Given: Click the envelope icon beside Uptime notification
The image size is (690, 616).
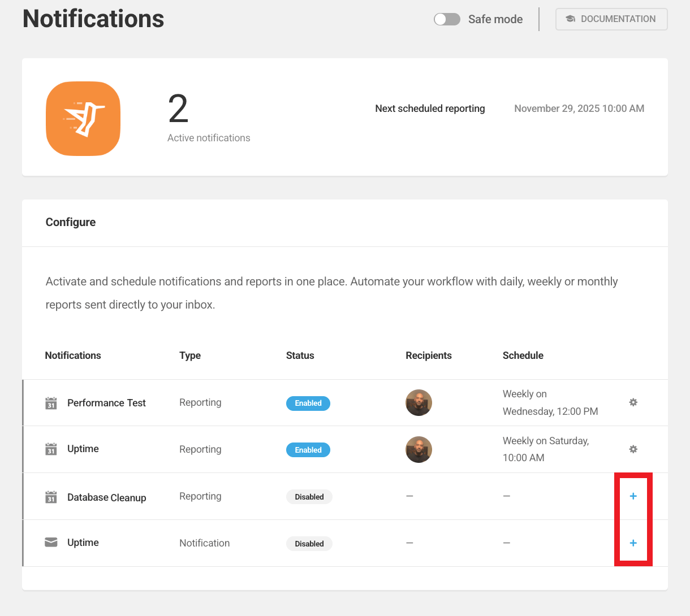Looking at the screenshot, I should [51, 541].
